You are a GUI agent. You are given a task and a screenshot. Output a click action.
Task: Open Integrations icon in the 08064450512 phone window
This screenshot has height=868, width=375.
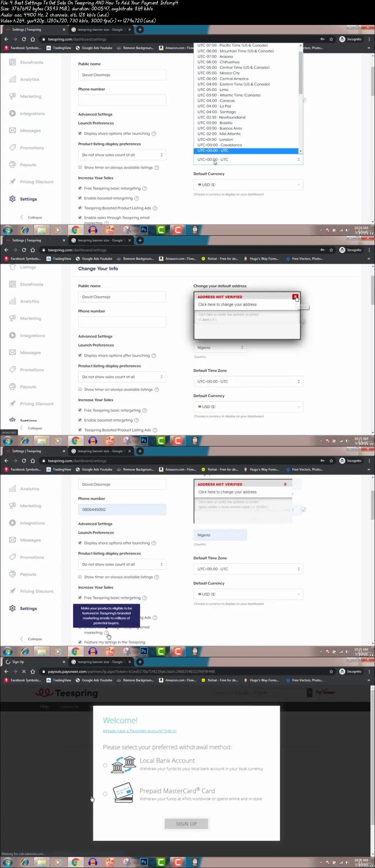pos(12,523)
